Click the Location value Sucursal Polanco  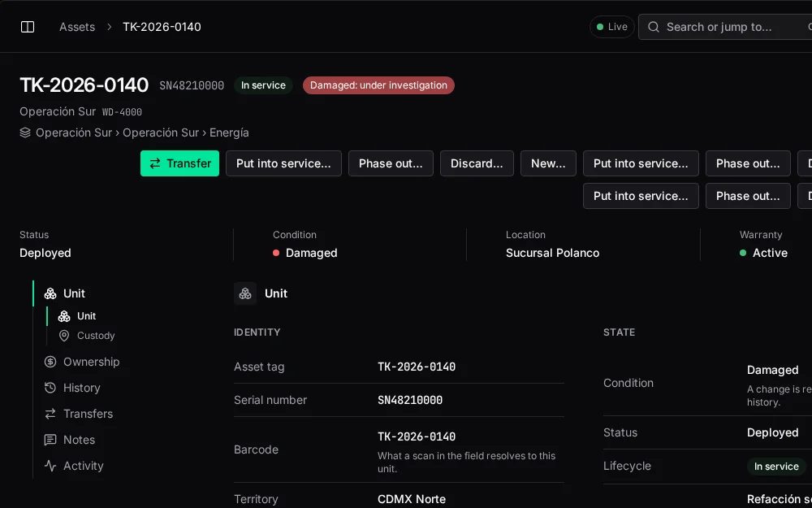click(x=552, y=253)
